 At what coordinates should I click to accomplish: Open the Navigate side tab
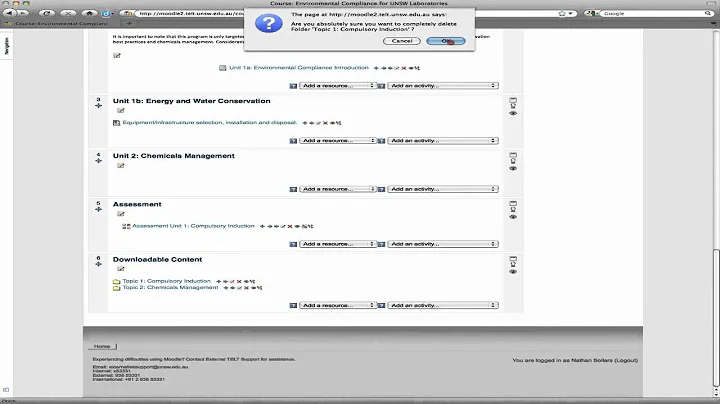[x=6, y=46]
